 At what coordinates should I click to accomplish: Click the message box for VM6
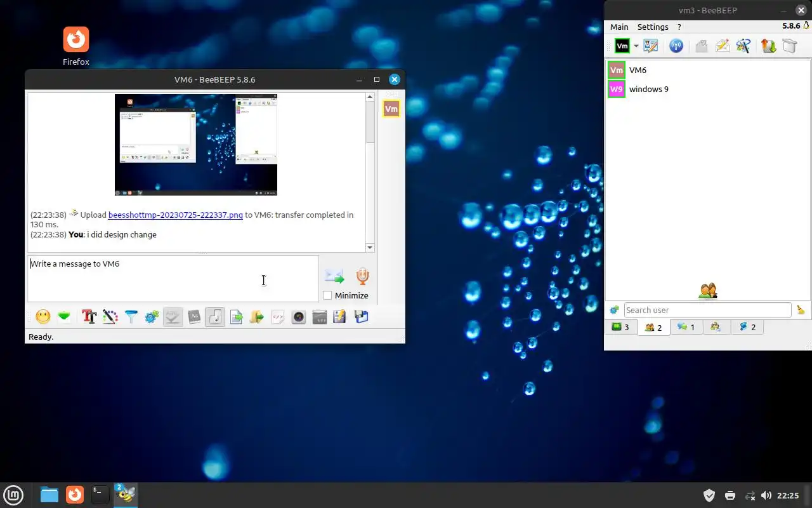pos(173,278)
